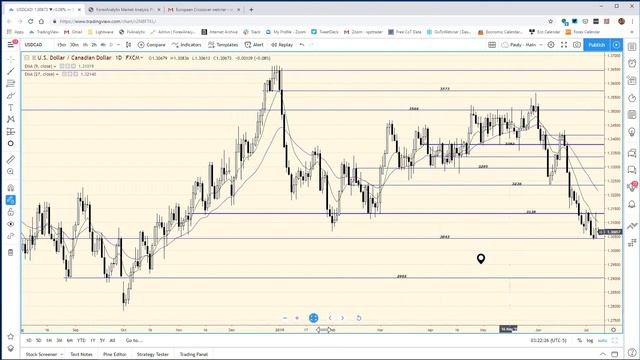
Task: Open the chart patterns tool
Action: tap(11, 119)
